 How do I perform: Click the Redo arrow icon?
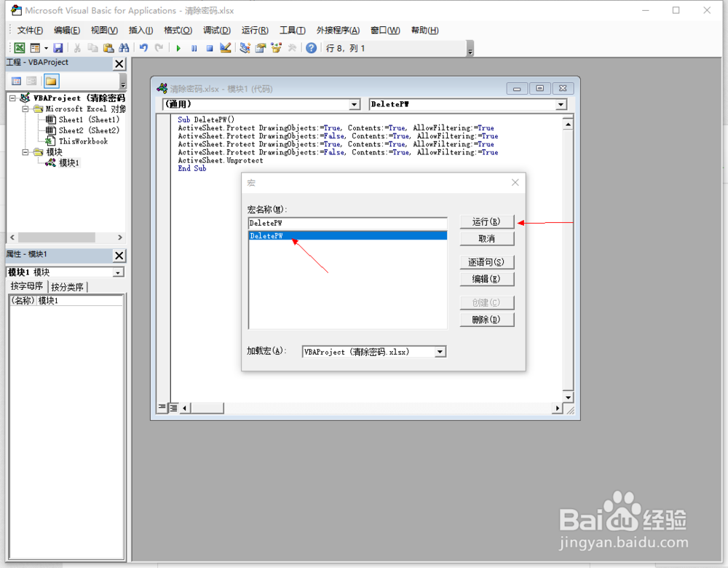point(159,48)
